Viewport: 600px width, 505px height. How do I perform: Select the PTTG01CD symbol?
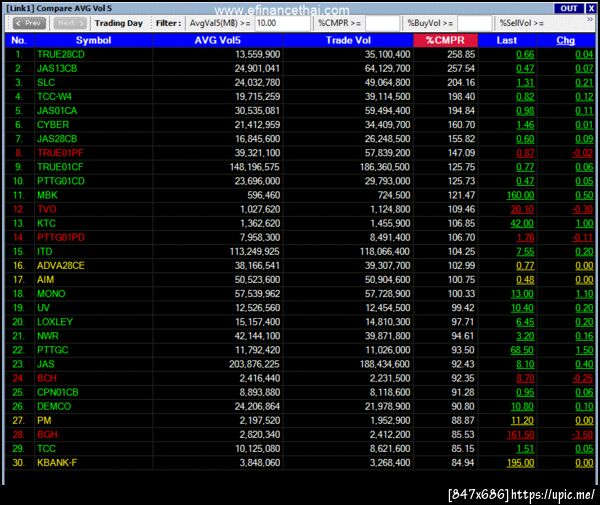pyautogui.click(x=61, y=181)
